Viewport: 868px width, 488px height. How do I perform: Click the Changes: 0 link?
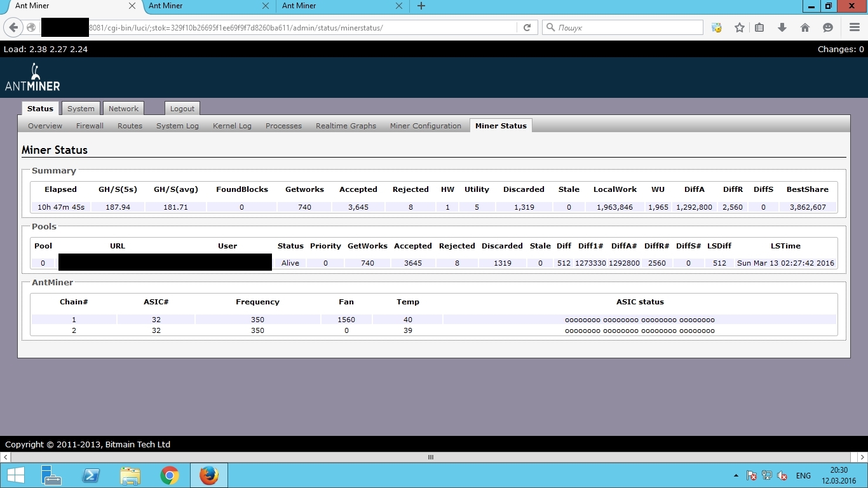[841, 49]
